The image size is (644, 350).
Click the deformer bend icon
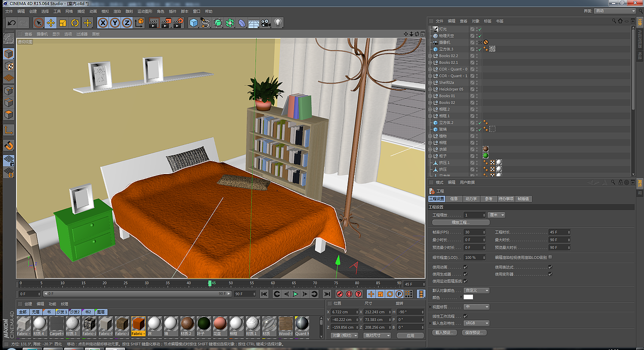click(x=242, y=23)
